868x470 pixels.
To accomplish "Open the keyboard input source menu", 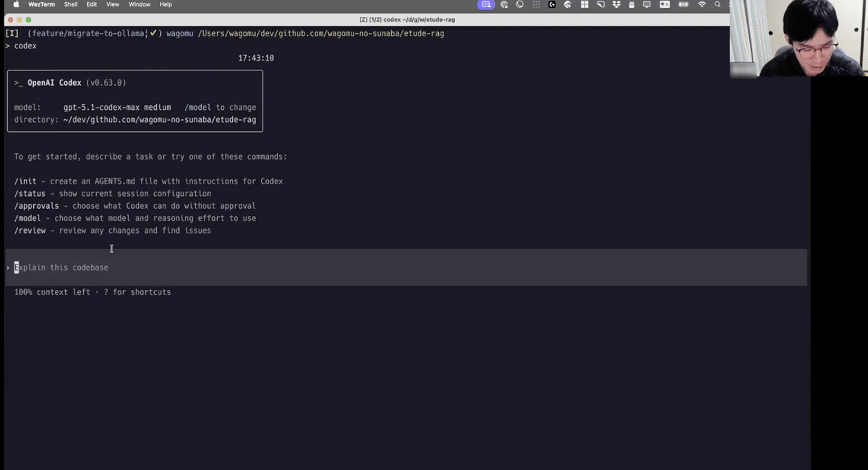I will (x=665, y=4).
